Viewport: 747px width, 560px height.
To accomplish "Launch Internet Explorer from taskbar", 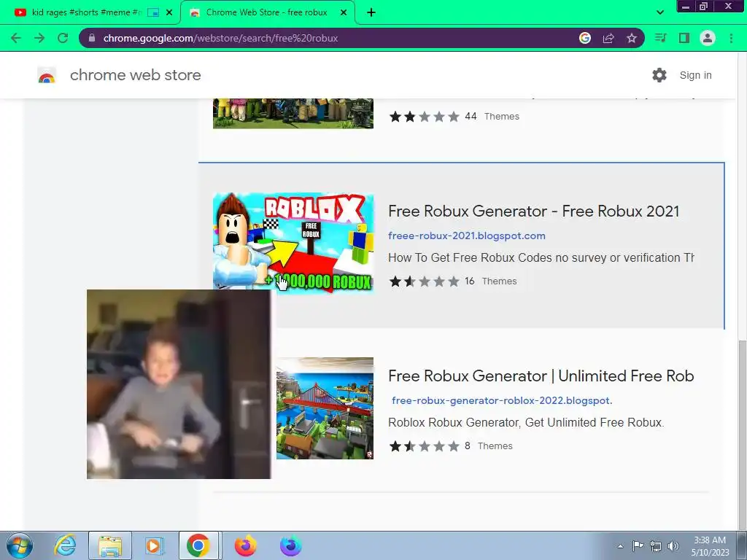I will pyautogui.click(x=65, y=545).
